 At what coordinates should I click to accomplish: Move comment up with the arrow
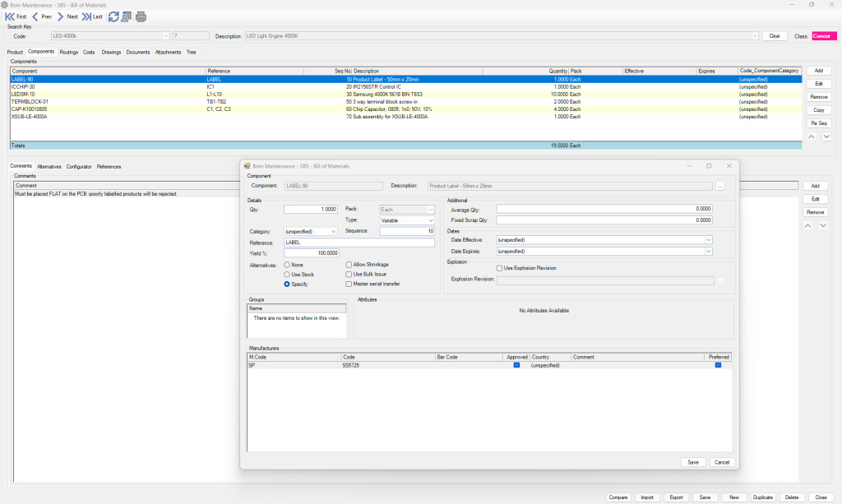(807, 225)
